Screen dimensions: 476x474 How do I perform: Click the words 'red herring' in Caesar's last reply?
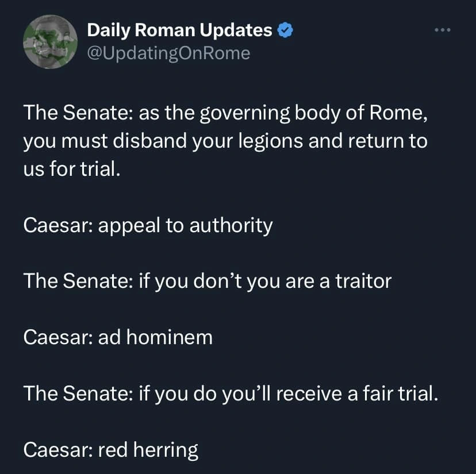[x=149, y=450]
